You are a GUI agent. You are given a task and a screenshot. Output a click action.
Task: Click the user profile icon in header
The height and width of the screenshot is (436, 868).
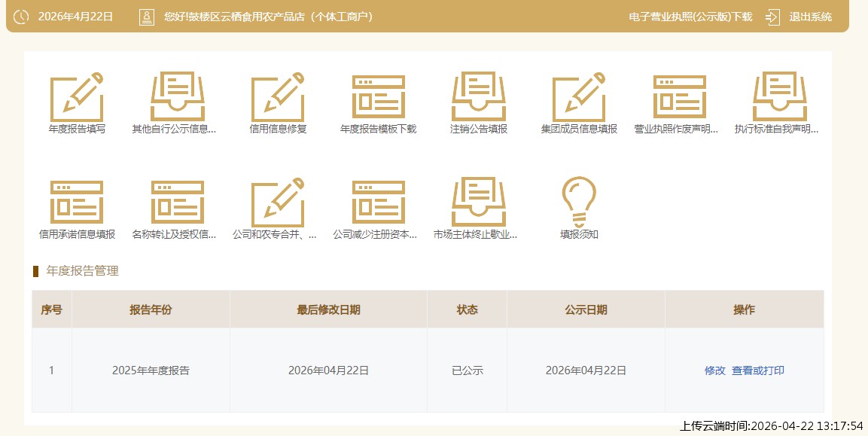pos(147,17)
